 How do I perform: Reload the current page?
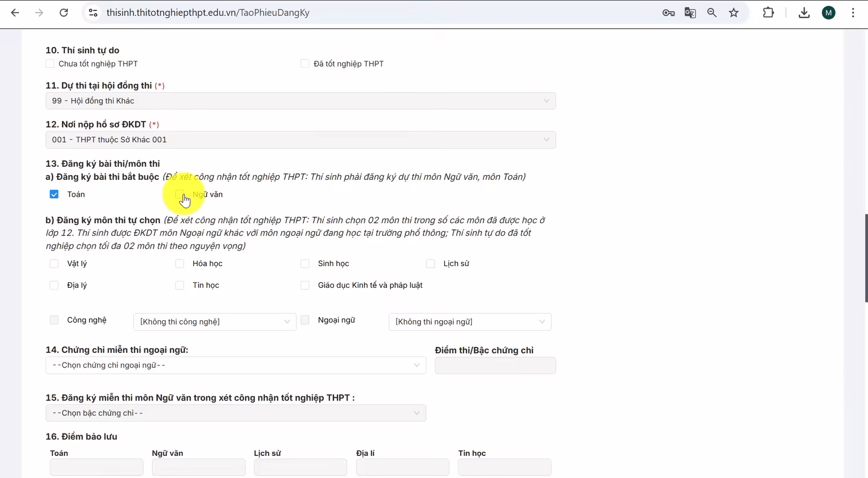[63, 12]
